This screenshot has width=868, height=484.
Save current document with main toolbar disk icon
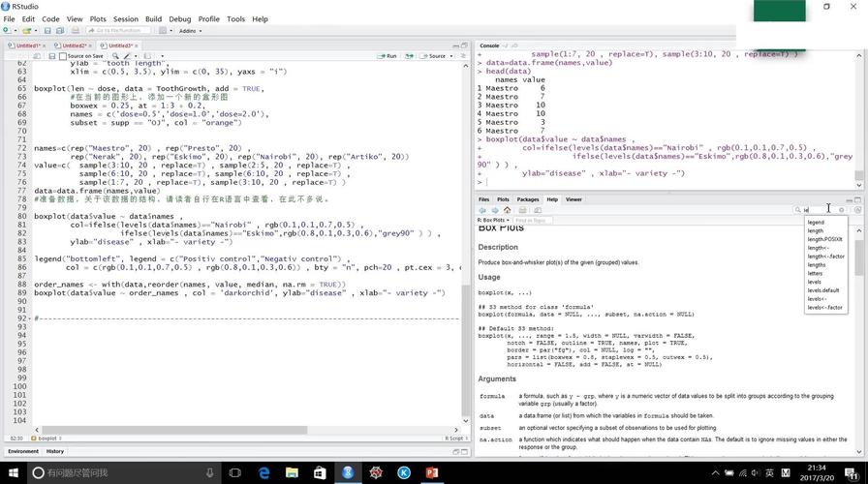tap(47, 30)
